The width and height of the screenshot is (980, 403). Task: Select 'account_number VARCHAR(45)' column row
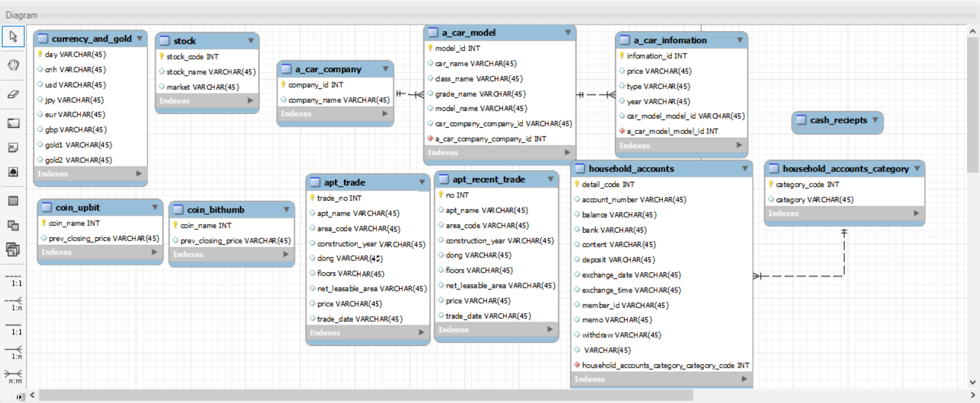tap(661, 200)
